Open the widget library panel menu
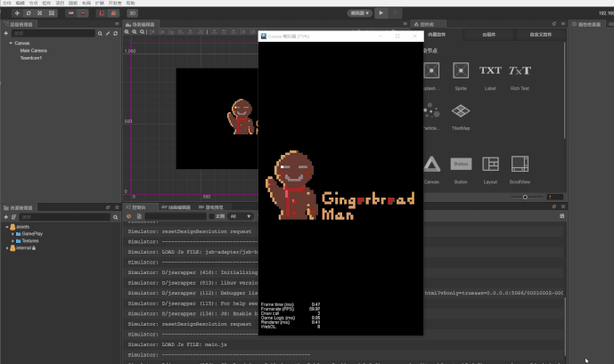 click(563, 24)
